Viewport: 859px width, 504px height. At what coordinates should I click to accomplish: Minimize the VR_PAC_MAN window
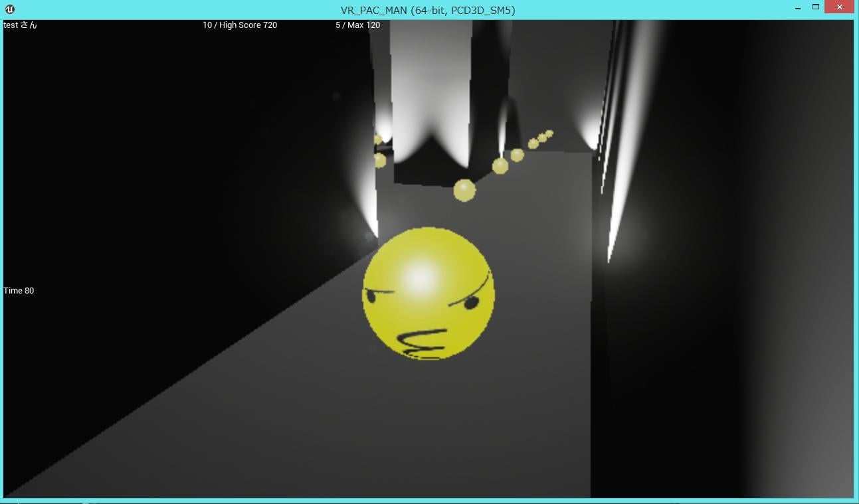pyautogui.click(x=798, y=8)
